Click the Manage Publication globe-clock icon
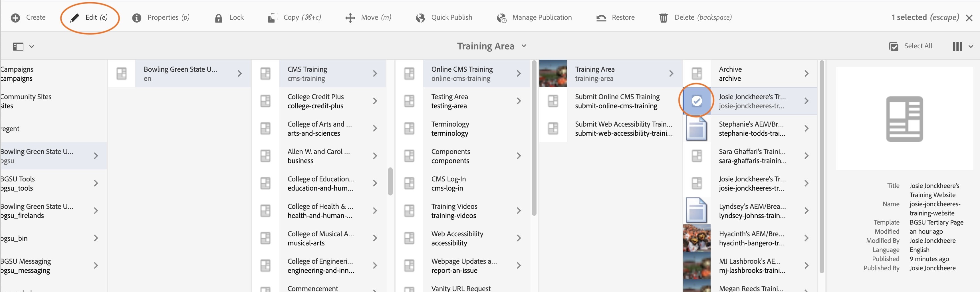 pos(502,18)
